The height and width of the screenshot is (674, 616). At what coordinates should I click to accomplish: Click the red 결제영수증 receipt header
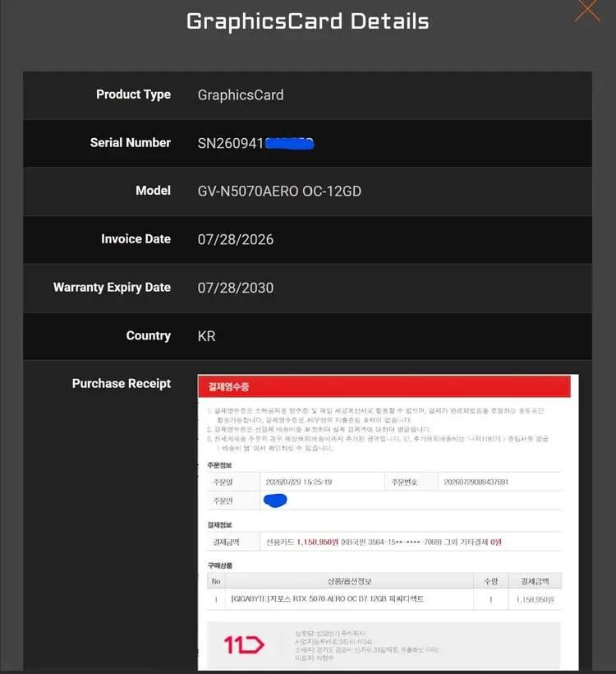(384, 386)
